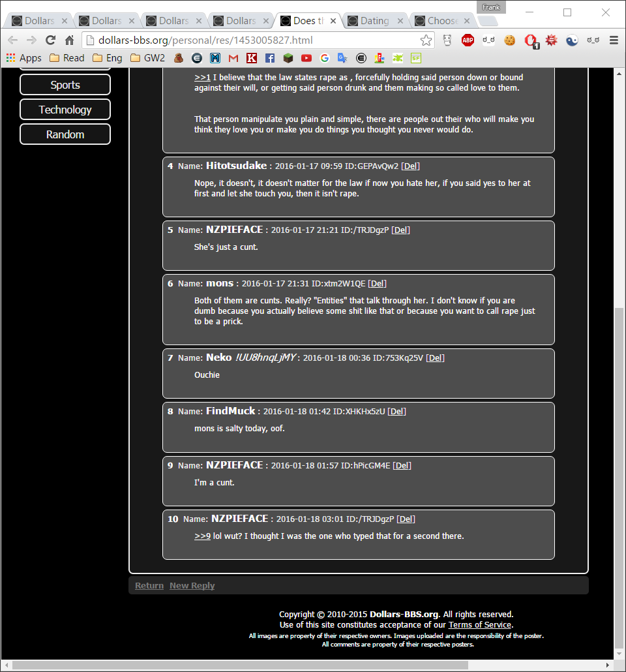
Task: Switch to the first Dollars tab
Action: [x=38, y=21]
